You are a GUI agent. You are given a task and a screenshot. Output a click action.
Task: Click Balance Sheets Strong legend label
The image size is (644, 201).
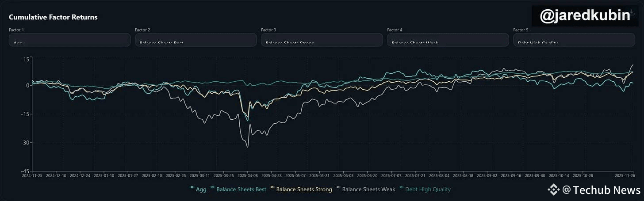pos(304,190)
